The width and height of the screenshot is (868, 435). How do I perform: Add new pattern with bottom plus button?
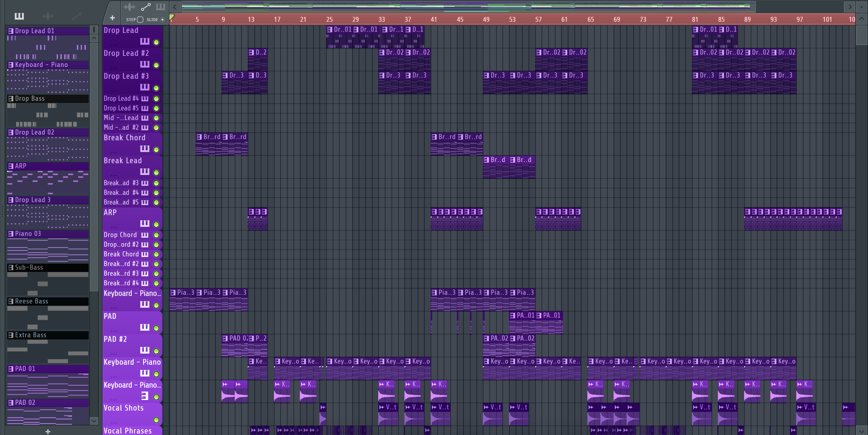[x=48, y=431]
